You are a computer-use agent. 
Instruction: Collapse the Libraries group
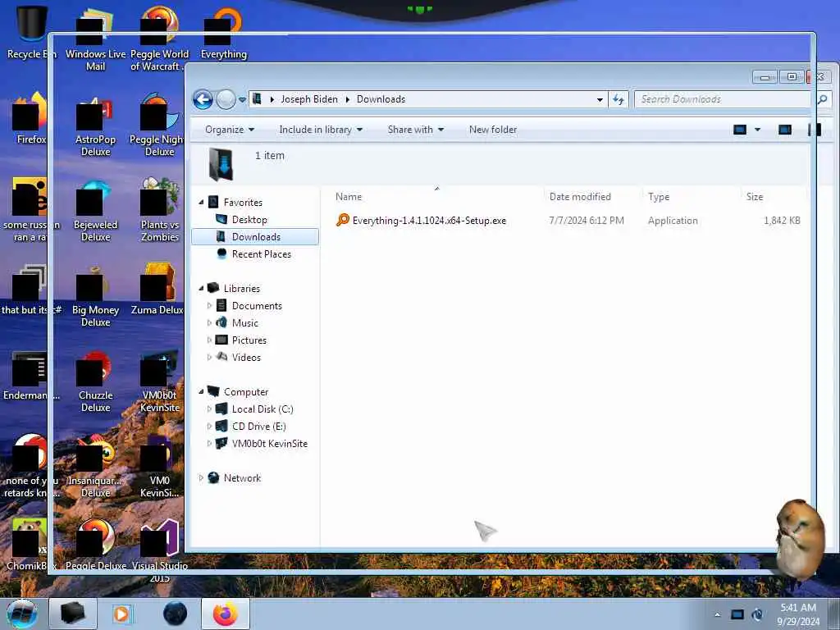[202, 288]
